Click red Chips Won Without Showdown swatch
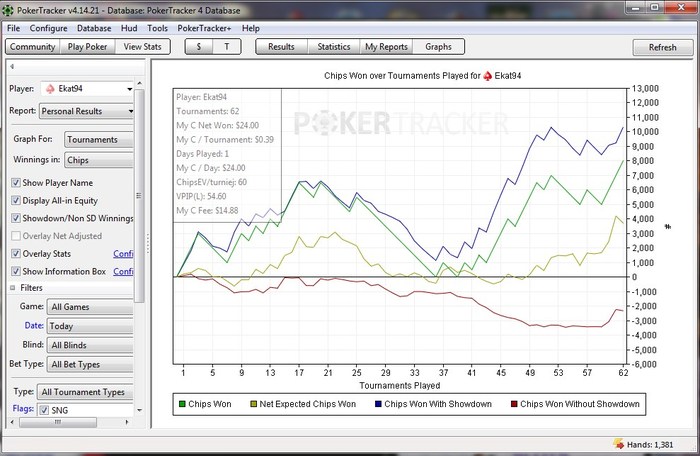This screenshot has width=700, height=456. (514, 404)
